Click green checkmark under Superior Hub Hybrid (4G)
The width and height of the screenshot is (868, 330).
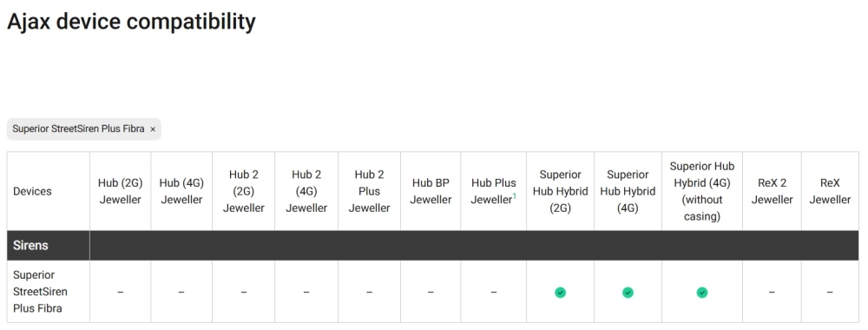tap(628, 293)
